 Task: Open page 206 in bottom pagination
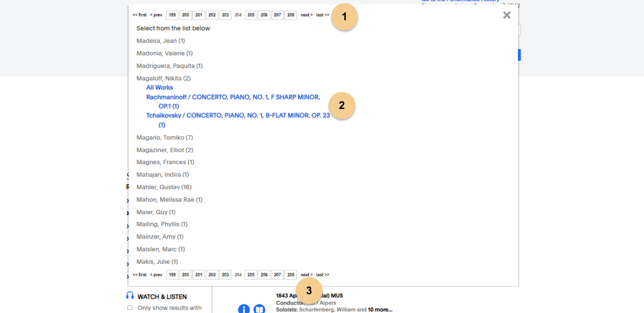point(264,275)
